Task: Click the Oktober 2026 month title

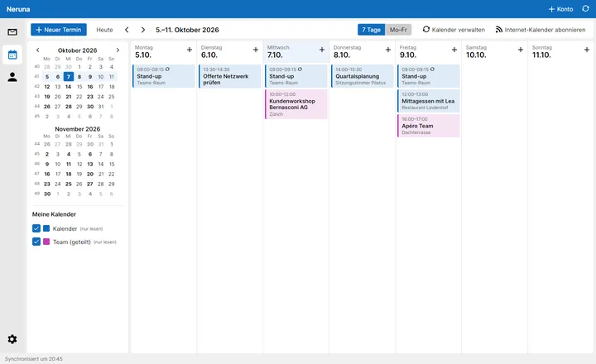Action: [78, 50]
